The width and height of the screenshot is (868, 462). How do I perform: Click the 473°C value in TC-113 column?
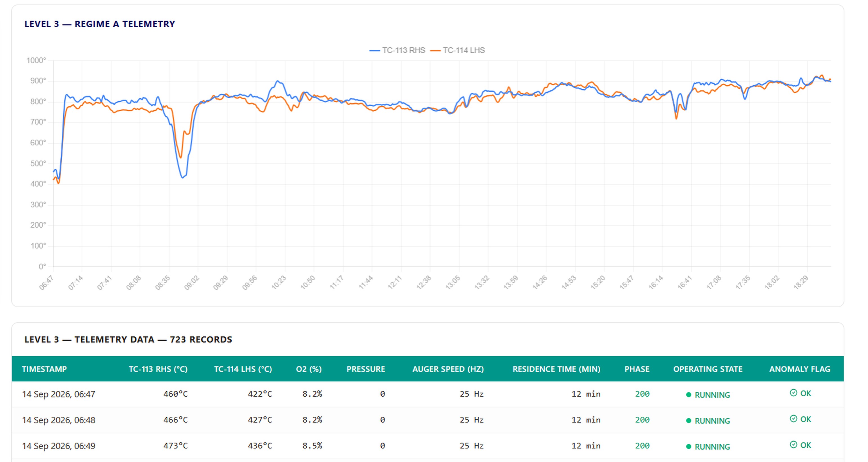click(x=176, y=445)
